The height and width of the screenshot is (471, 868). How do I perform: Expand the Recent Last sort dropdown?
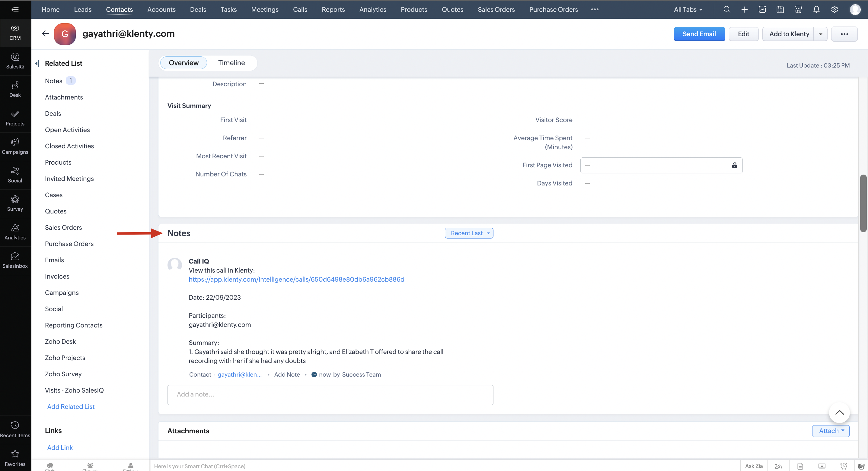pos(469,233)
